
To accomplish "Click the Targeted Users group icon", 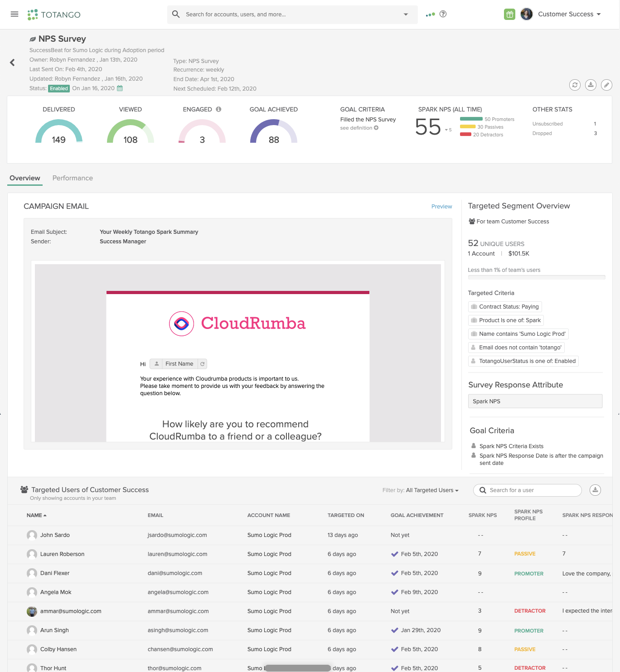I will 24,489.
